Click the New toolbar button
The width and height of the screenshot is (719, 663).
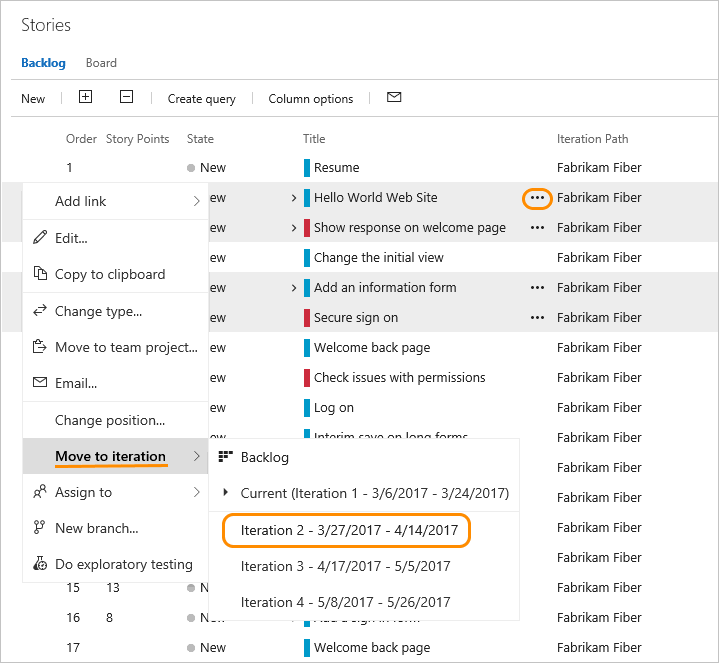(33, 99)
